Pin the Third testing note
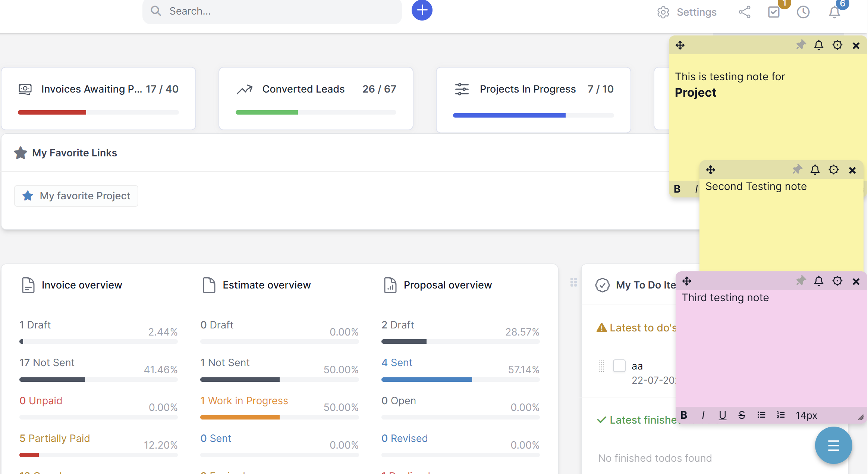This screenshot has width=868, height=474. click(x=801, y=281)
